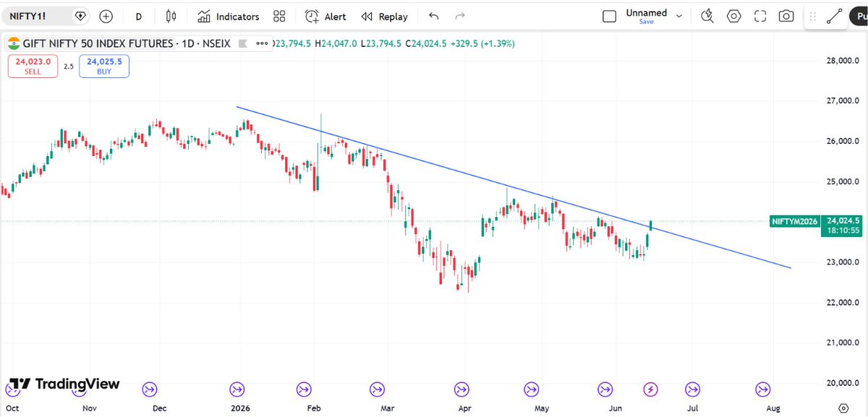868x417 pixels.
Task: Open quick search magnifier icon
Action: [x=708, y=16]
